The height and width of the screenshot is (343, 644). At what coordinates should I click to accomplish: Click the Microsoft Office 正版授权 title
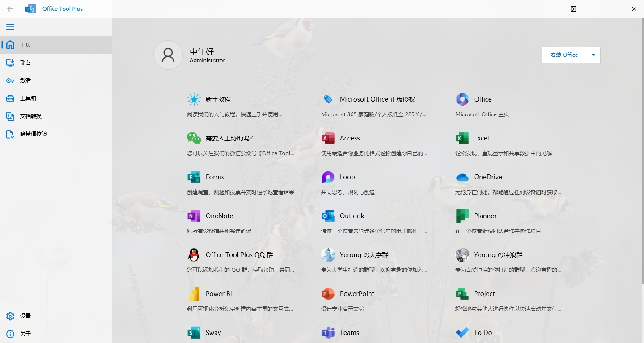pyautogui.click(x=377, y=99)
